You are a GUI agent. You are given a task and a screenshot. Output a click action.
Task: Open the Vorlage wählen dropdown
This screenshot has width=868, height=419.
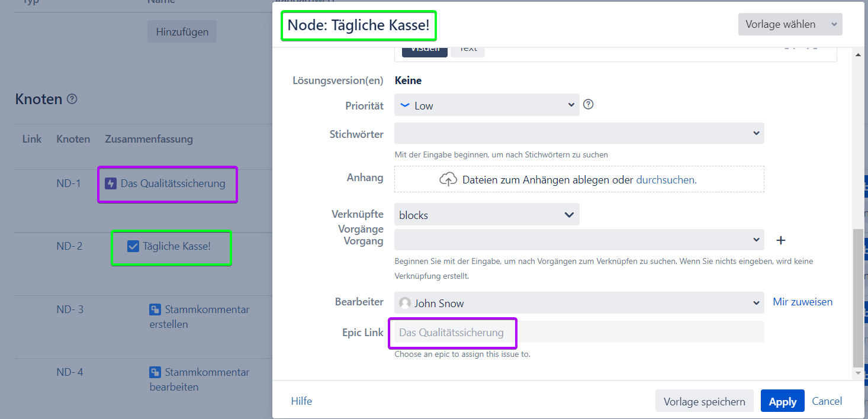tap(790, 24)
